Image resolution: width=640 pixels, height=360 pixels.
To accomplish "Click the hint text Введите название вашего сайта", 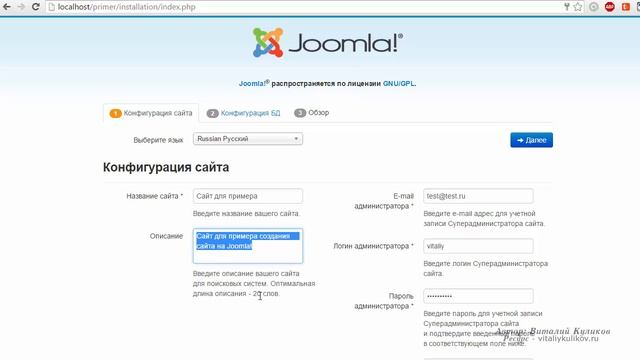I will click(x=247, y=213).
